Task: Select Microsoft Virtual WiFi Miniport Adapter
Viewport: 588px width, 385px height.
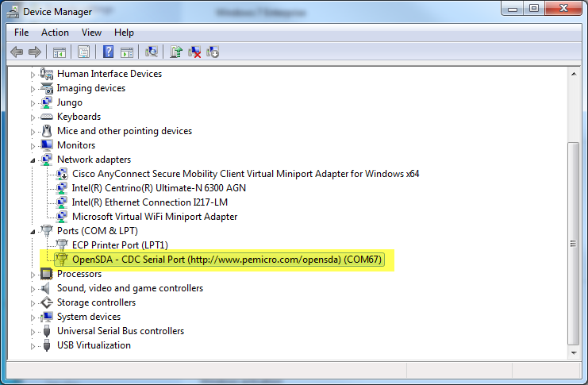Action: [x=155, y=217]
